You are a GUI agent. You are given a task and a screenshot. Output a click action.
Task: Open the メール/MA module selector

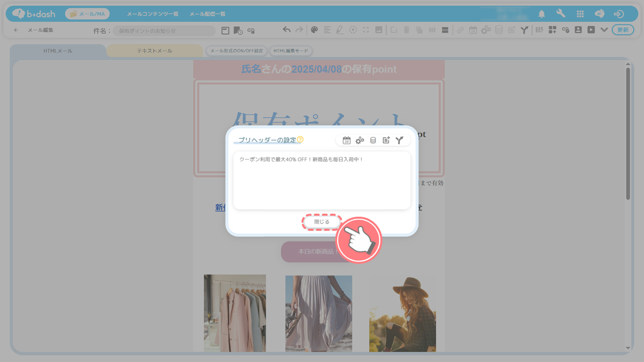coord(87,14)
